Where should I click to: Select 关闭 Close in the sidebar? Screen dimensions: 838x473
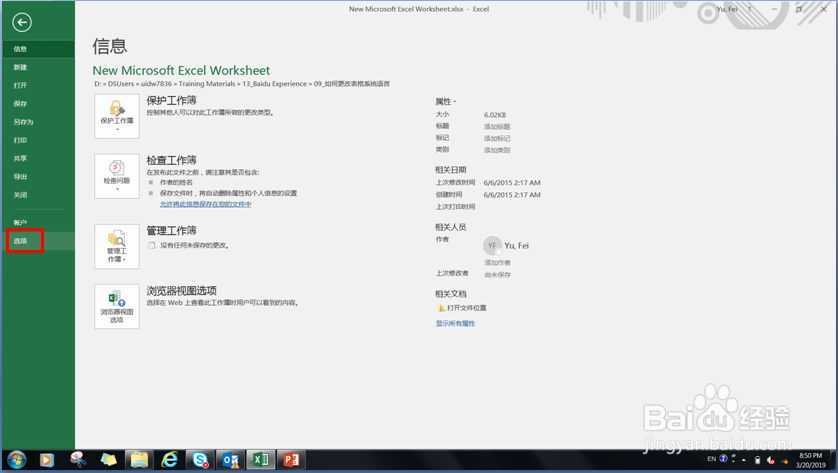(38, 195)
